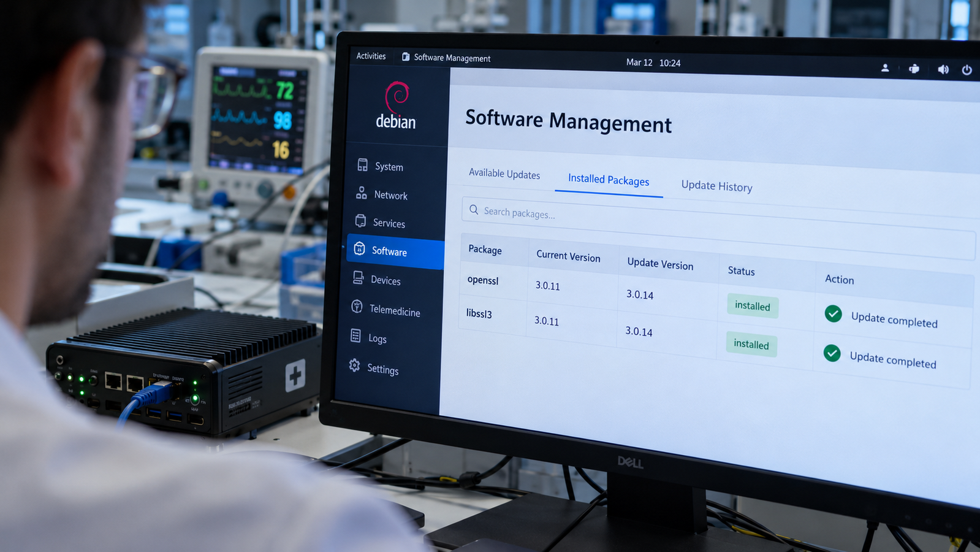
Task: Open the Update History tab
Action: coord(717,186)
